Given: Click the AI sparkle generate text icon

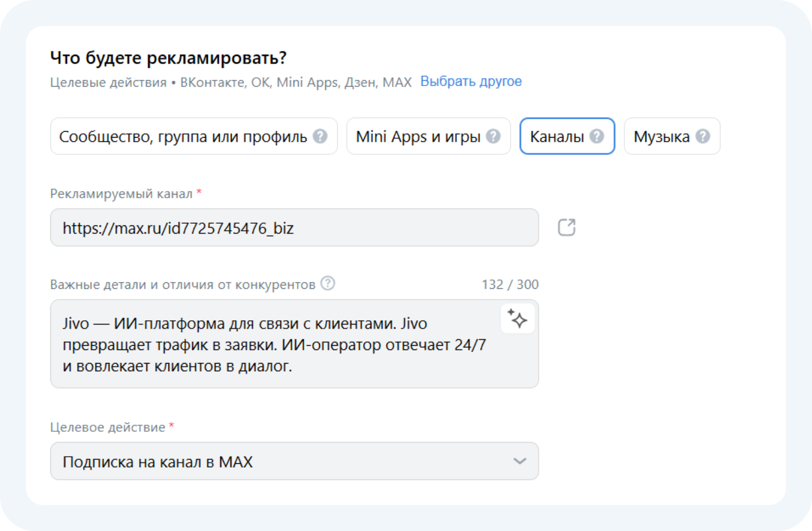Looking at the screenshot, I should click(x=518, y=319).
